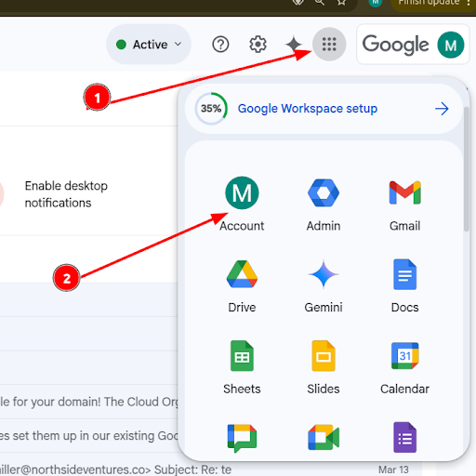
Task: Click the Google logo account button
Action: [413, 45]
